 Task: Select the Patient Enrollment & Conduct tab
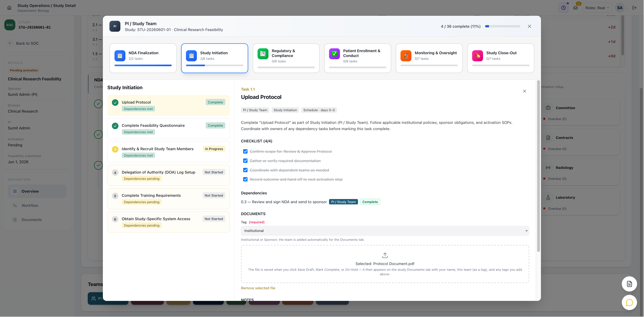(x=357, y=58)
